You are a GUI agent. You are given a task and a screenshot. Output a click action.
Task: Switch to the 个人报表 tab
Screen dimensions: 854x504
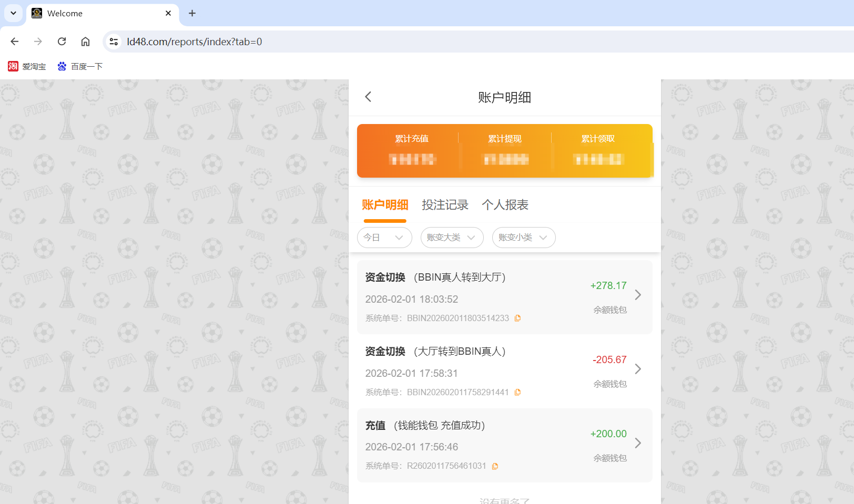click(x=505, y=205)
